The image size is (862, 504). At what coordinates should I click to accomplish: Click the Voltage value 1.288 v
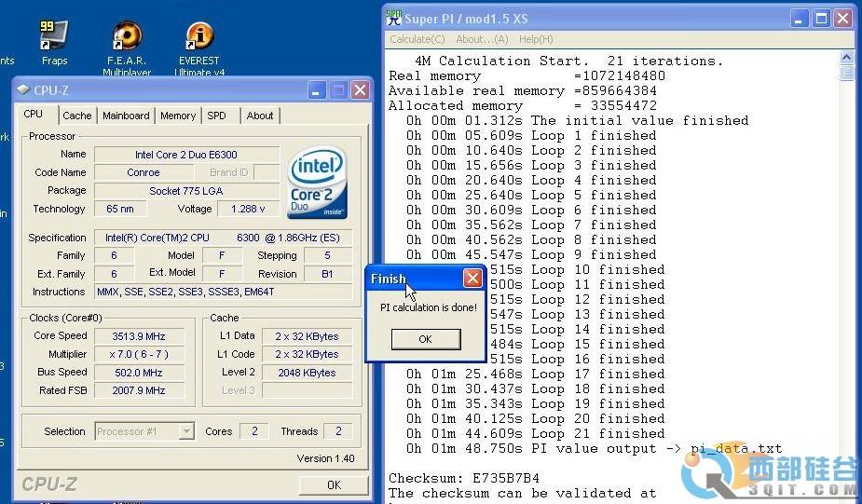tap(248, 209)
